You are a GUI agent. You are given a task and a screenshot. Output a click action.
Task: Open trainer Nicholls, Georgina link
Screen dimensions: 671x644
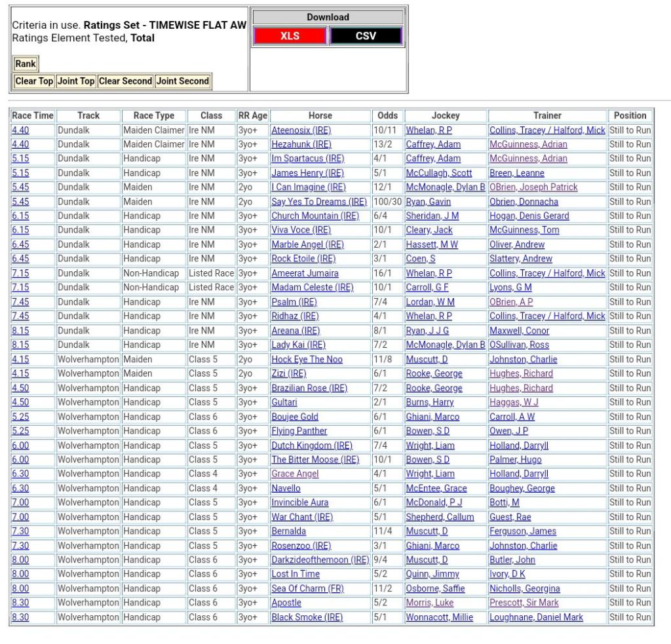point(524,588)
